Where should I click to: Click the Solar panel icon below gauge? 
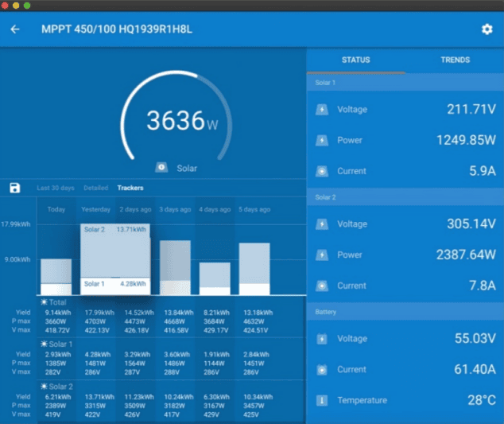coord(161,168)
